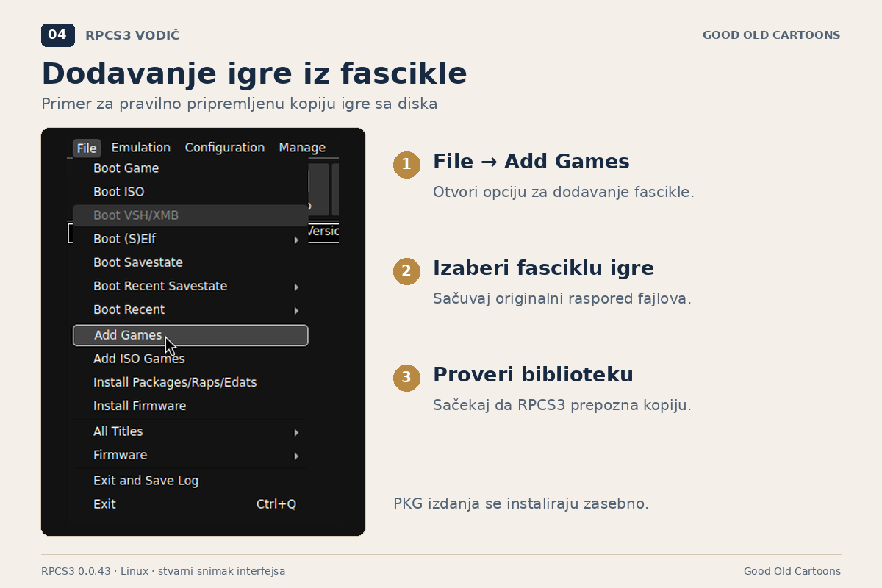Click Add Games in the File menu

click(190, 335)
